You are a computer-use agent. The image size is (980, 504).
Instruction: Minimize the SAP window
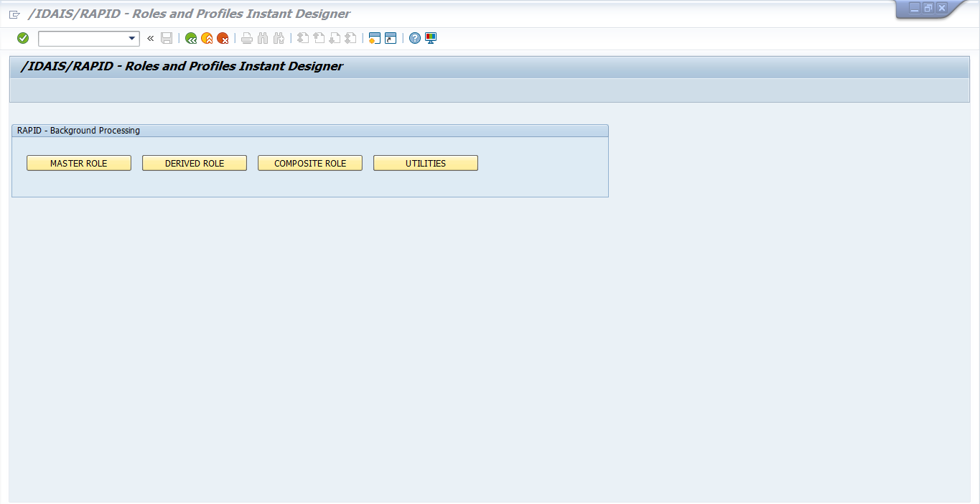[x=915, y=8]
